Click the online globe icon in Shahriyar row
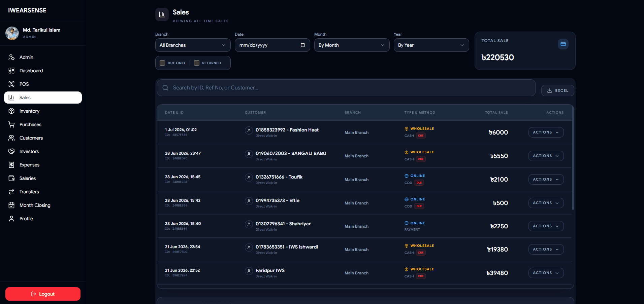The width and height of the screenshot is (644, 304). tap(407, 223)
